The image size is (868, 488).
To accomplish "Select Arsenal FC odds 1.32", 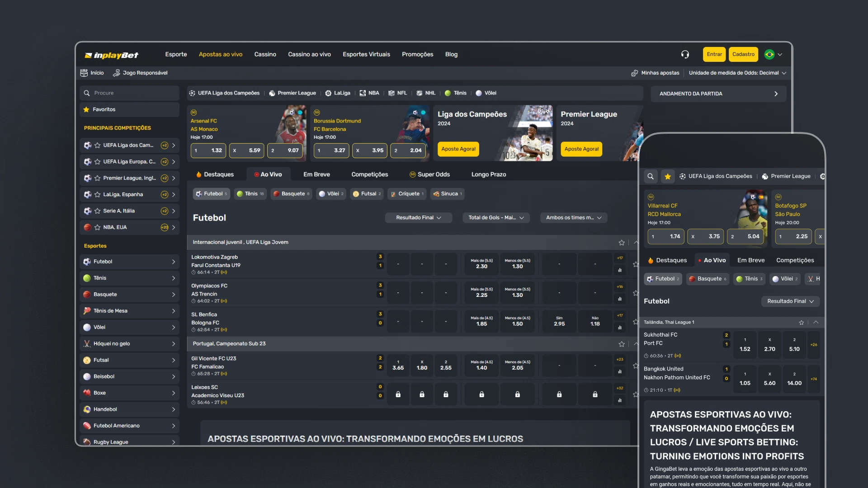I will [x=208, y=150].
